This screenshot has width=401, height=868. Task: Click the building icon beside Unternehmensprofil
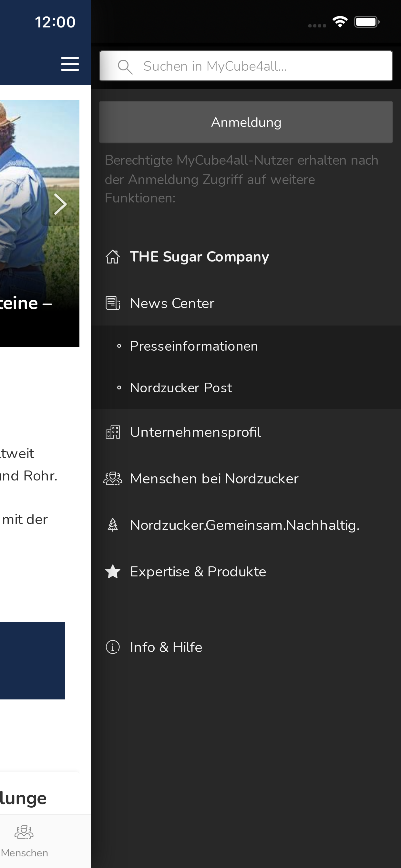[x=113, y=432]
